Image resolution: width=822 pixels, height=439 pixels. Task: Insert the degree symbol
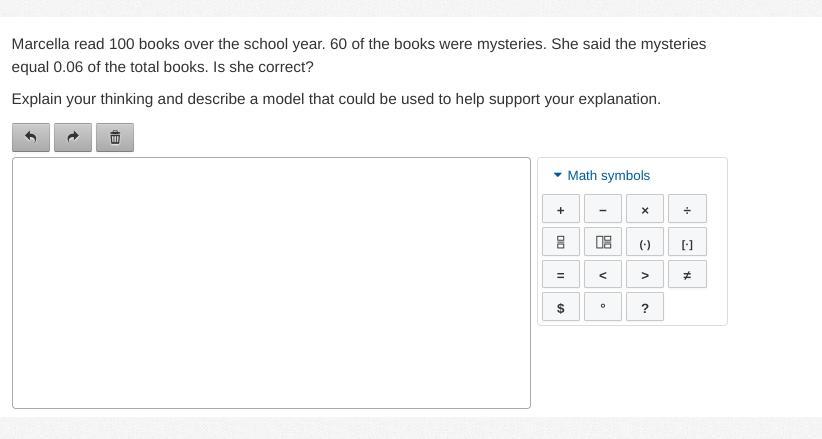click(x=603, y=307)
